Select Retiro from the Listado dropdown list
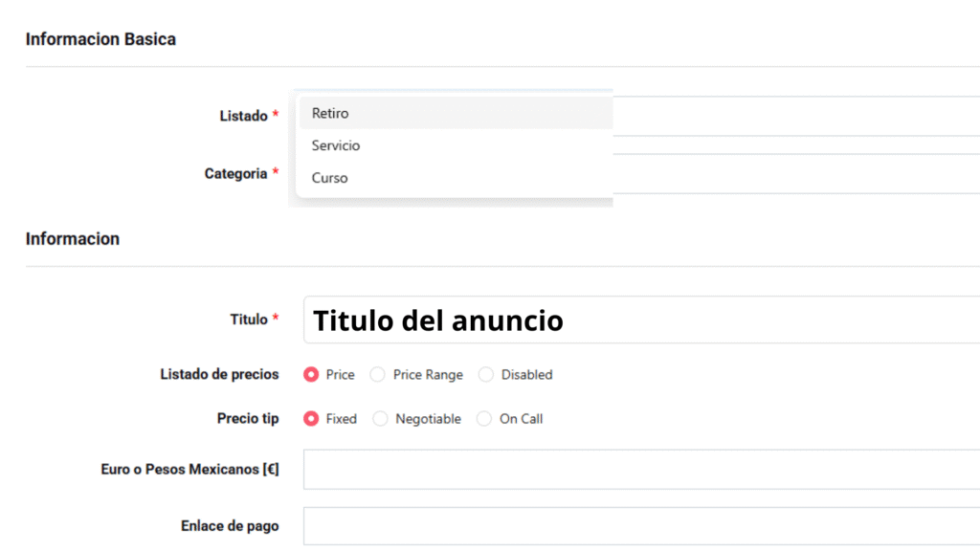Image resolution: width=980 pixels, height=551 pixels. tap(330, 113)
